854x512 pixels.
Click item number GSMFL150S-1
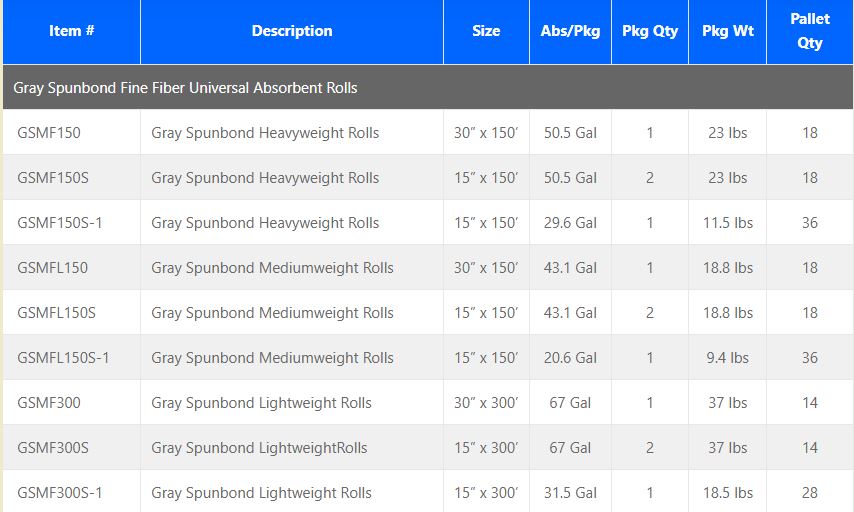coord(64,358)
